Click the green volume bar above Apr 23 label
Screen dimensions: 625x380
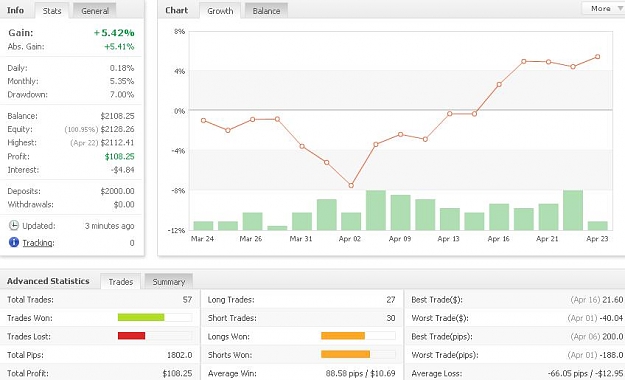click(x=597, y=226)
